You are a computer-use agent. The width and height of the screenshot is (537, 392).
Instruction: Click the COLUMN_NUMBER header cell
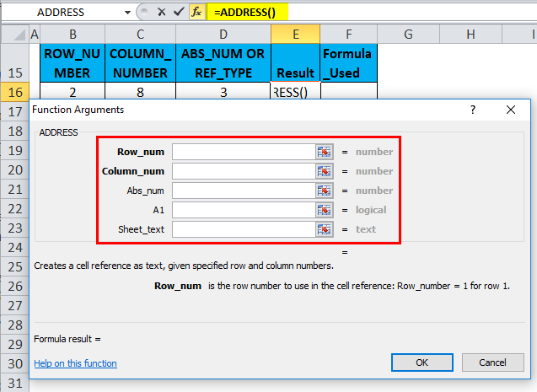pyautogui.click(x=141, y=63)
